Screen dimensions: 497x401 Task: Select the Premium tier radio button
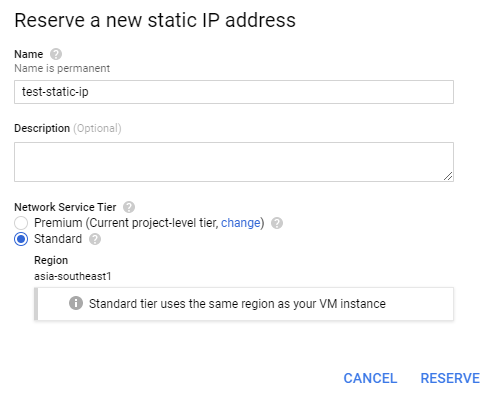tap(21, 223)
